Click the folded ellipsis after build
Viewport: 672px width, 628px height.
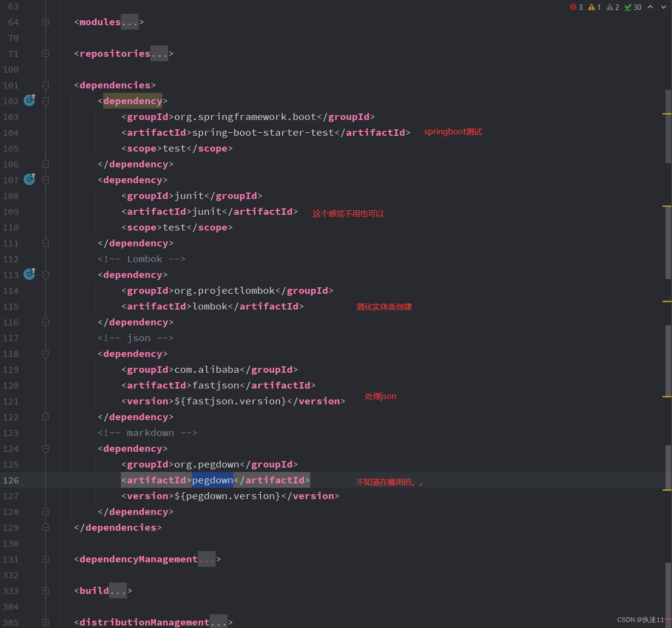[118, 590]
